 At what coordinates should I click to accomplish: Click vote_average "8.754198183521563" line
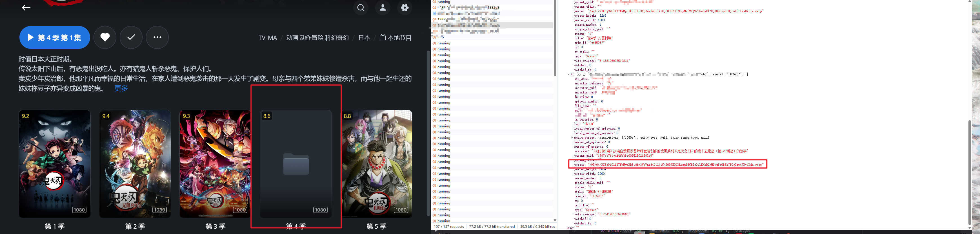pyautogui.click(x=602, y=214)
